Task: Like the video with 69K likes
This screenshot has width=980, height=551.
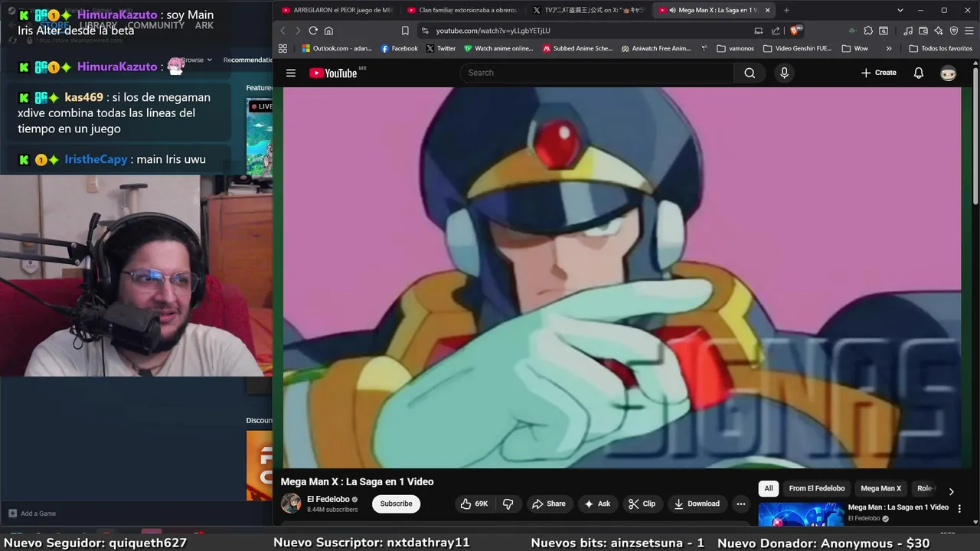Action: 474,504
